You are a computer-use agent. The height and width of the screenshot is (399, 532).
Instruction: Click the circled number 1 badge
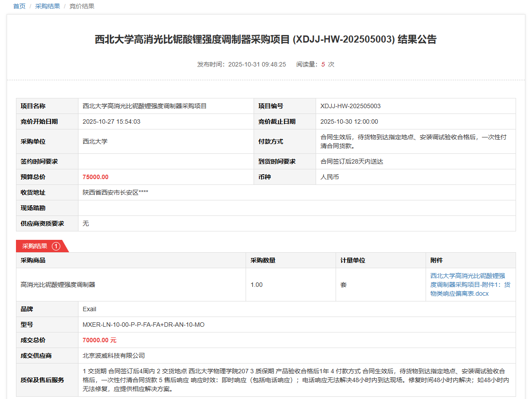point(56,246)
